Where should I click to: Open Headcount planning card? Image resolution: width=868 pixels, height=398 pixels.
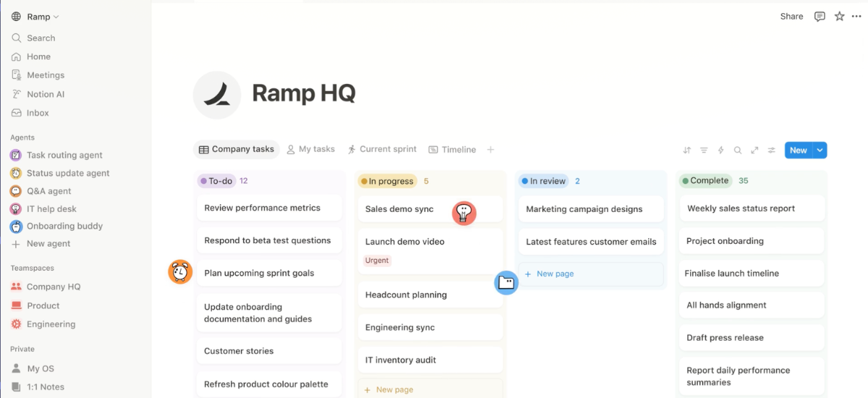click(x=430, y=295)
